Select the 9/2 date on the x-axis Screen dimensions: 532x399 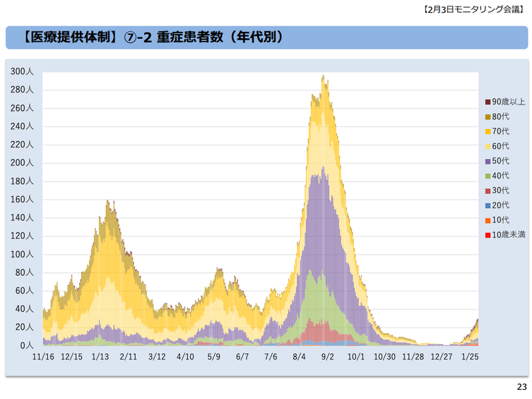(x=327, y=357)
